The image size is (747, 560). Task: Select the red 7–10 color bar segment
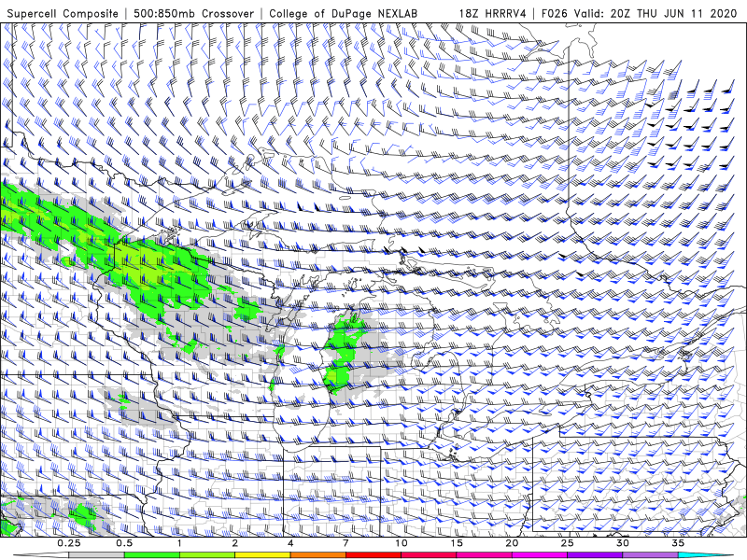373,555
